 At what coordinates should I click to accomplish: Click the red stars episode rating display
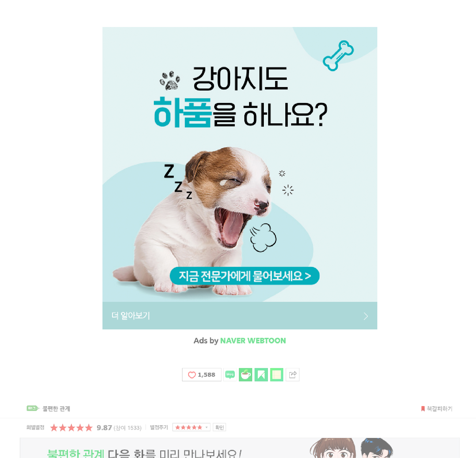pos(71,428)
